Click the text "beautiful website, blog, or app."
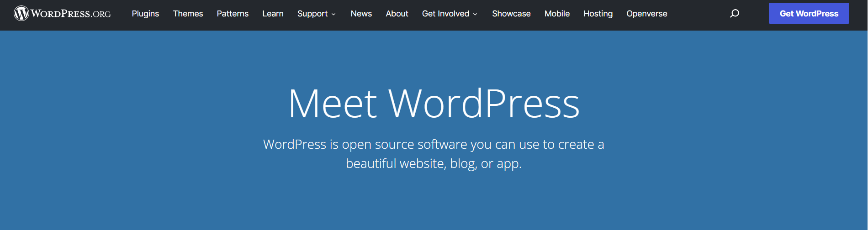Image resolution: width=868 pixels, height=230 pixels. click(434, 163)
